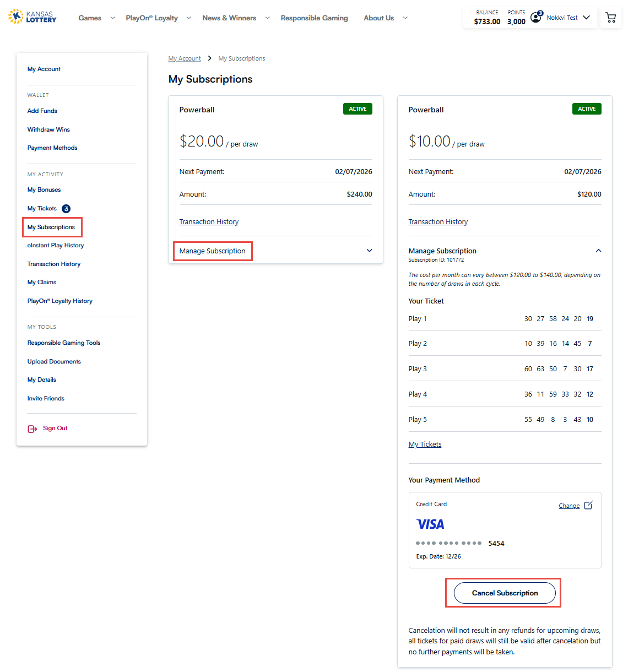Select Add Funds in the sidebar
639x672 pixels.
42,111
